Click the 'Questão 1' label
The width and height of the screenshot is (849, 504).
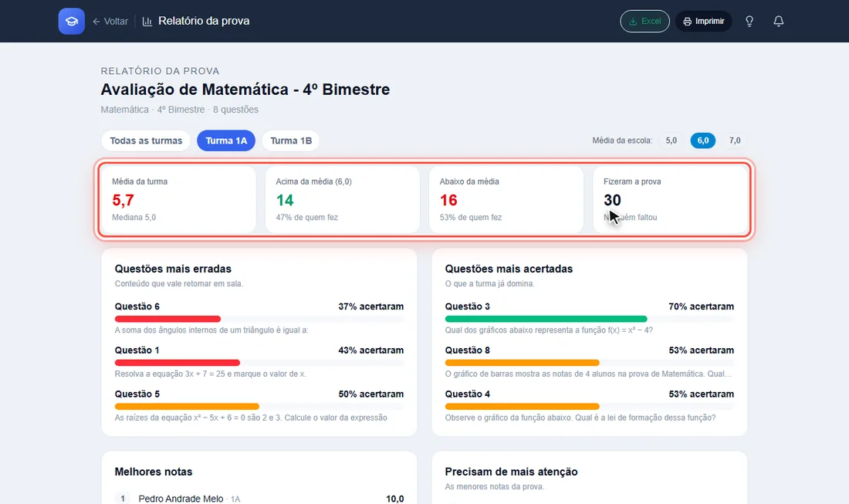[137, 350]
